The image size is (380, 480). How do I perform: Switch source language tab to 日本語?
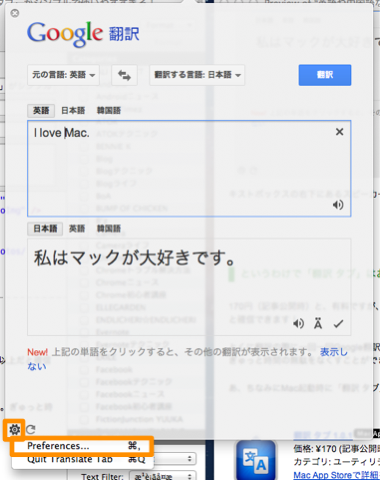tap(73, 111)
